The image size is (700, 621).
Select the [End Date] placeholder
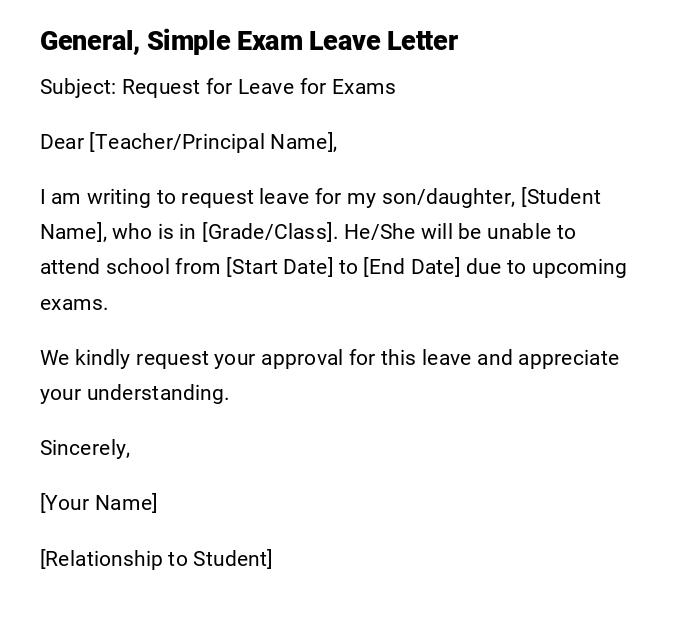point(411,268)
